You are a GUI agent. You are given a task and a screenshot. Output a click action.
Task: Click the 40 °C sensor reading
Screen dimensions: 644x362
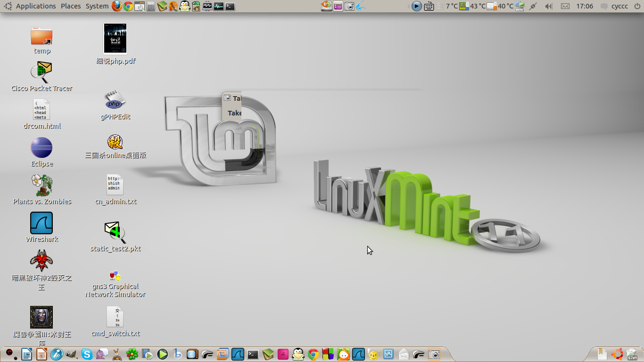tap(500, 6)
